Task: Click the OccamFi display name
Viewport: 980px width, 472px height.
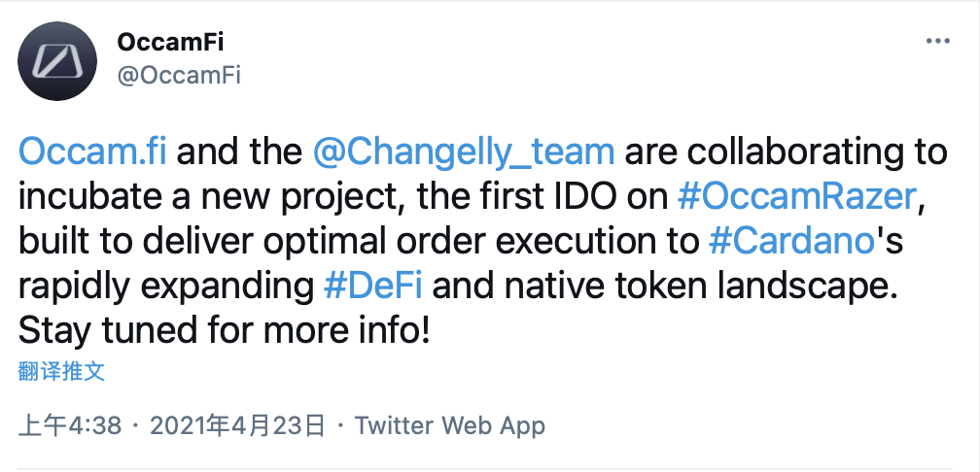Action: click(x=170, y=43)
